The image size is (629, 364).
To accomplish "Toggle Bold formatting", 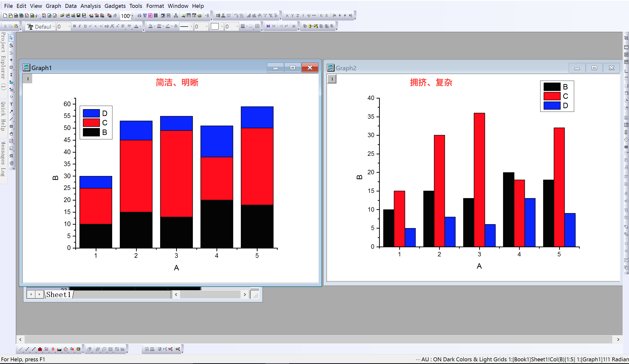I will tap(74, 26).
